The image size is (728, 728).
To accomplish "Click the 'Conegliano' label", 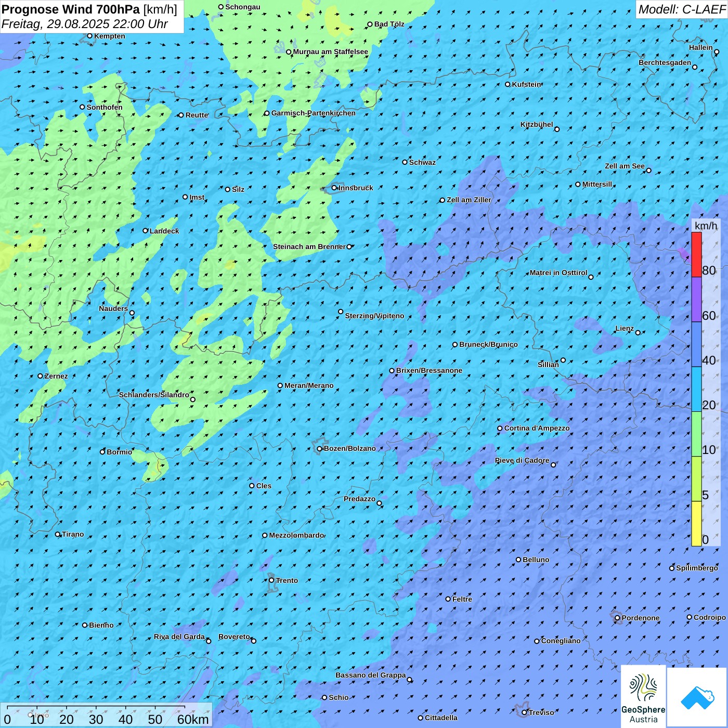I will click(x=561, y=641).
